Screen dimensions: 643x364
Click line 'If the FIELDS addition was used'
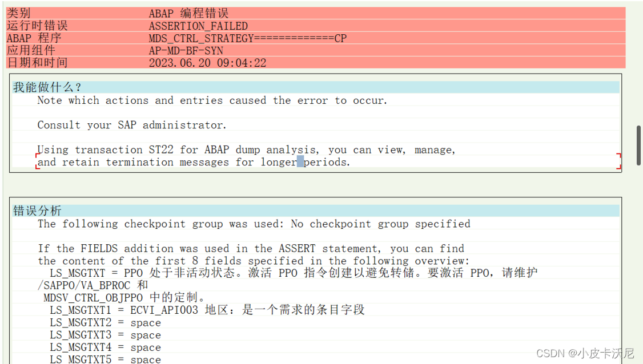(251, 248)
